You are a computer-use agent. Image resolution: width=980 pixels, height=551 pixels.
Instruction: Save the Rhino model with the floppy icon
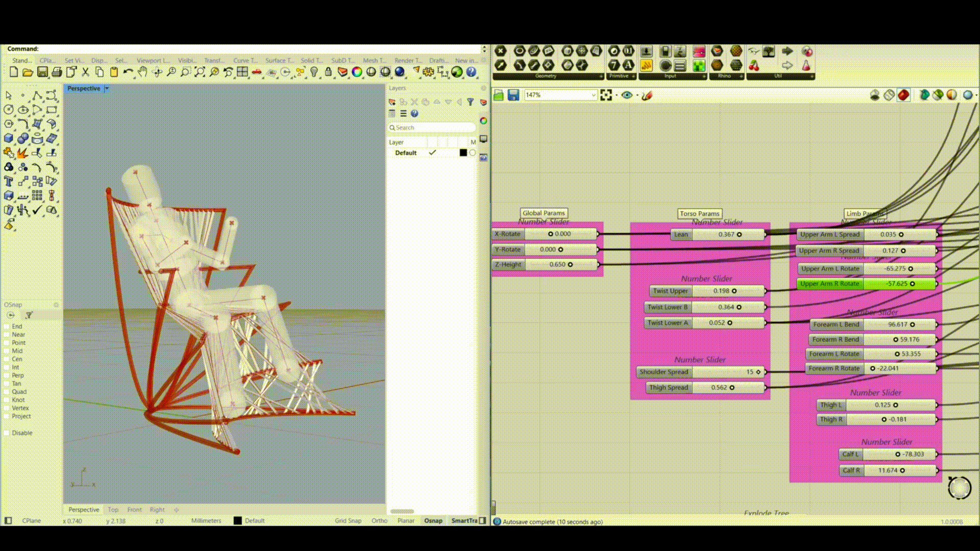[x=42, y=72]
